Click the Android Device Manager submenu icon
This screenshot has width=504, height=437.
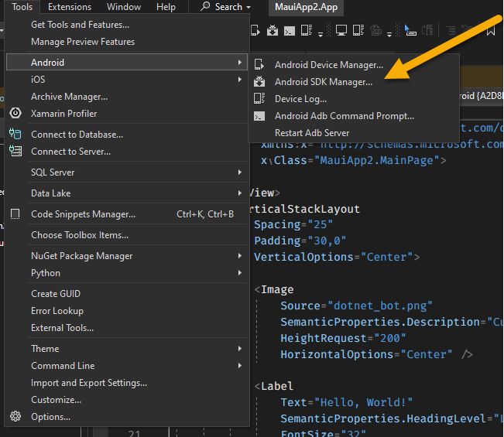pos(259,64)
